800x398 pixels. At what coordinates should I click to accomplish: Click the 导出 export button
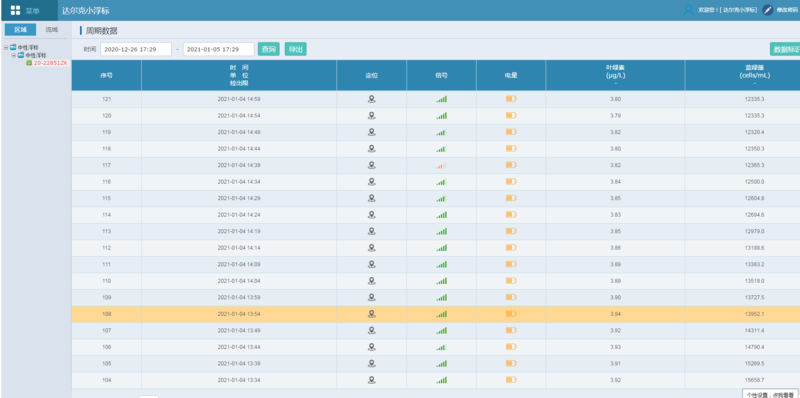click(295, 49)
